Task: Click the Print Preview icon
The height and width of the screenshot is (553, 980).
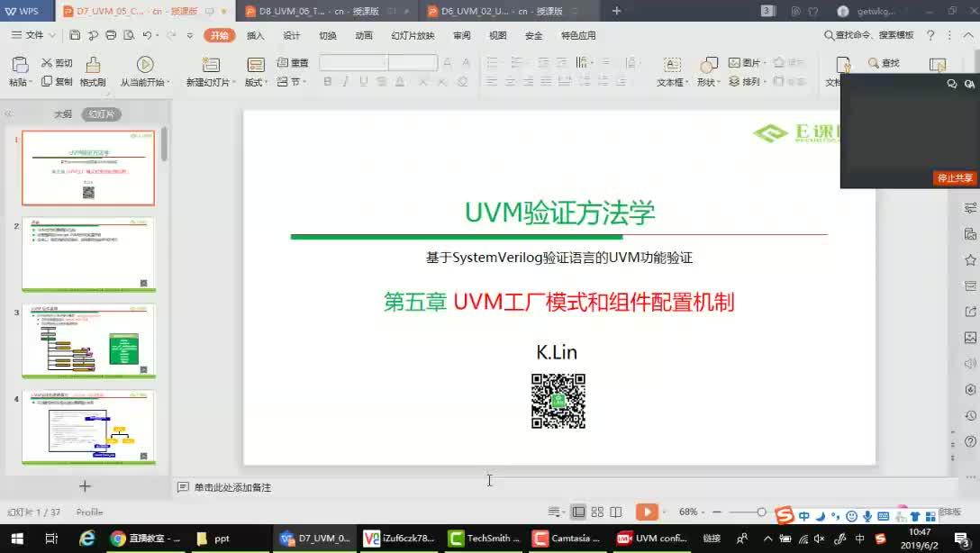Action: tap(129, 35)
